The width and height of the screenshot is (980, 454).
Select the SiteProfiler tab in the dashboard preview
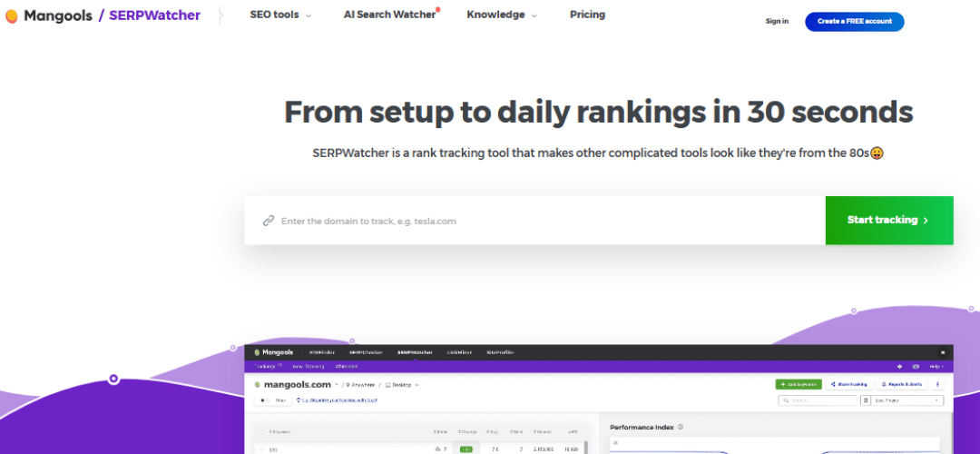point(500,352)
